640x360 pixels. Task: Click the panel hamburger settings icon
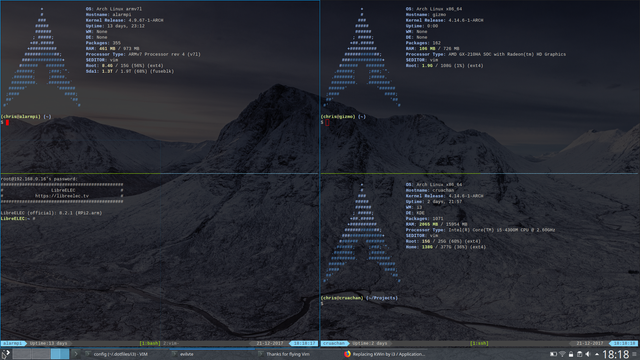pyautogui.click(x=634, y=354)
